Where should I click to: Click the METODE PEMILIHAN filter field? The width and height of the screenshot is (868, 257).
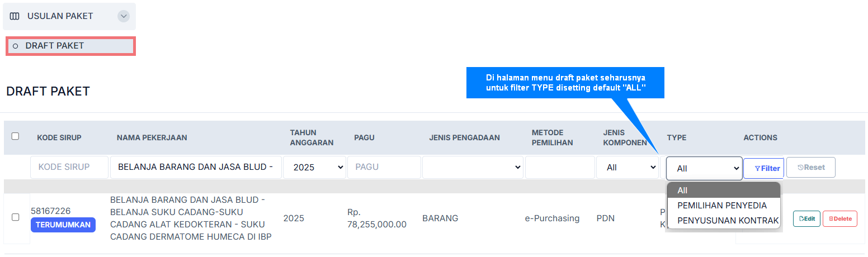(559, 167)
